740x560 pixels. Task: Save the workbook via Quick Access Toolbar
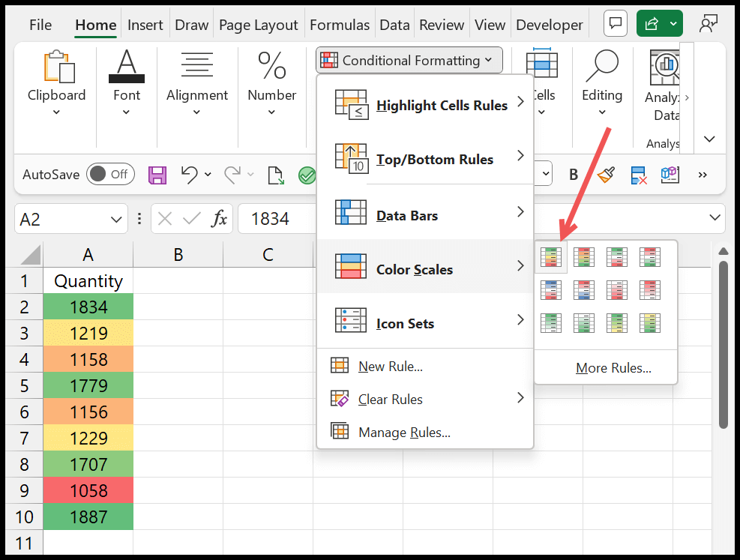tap(157, 174)
